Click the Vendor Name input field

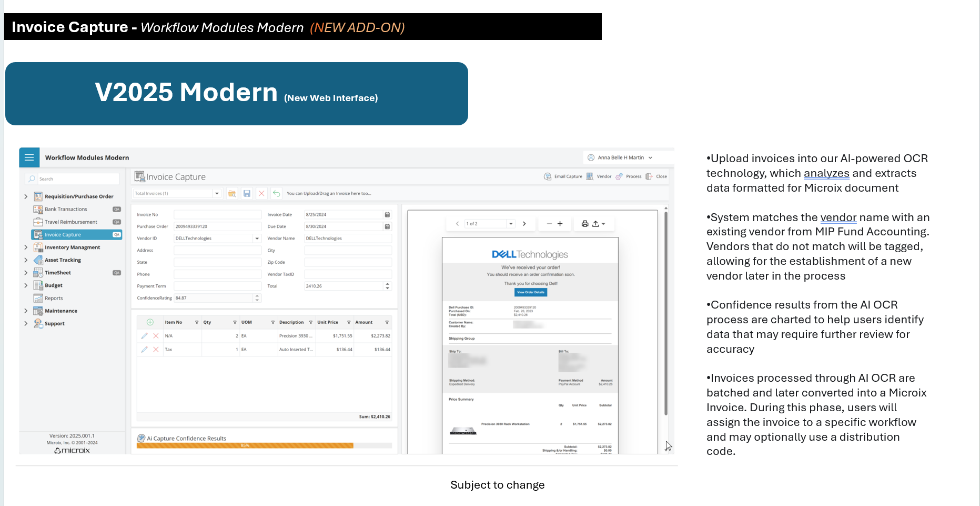pos(348,239)
